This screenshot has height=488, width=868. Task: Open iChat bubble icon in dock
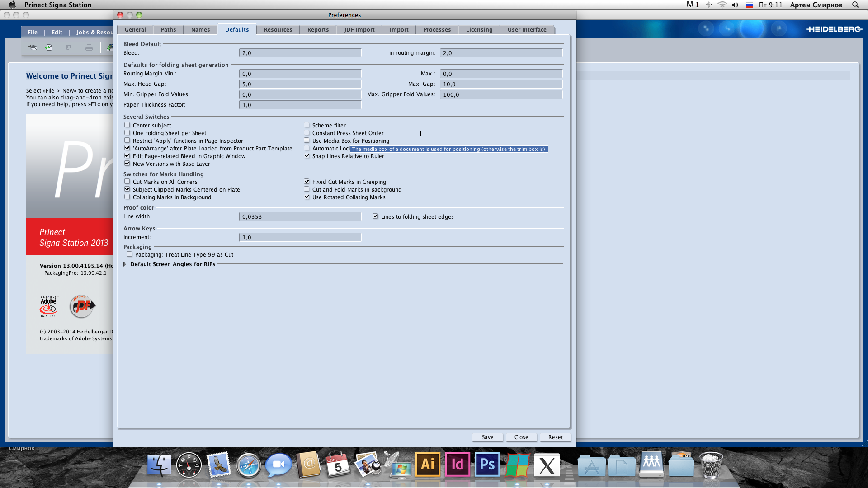click(x=278, y=465)
